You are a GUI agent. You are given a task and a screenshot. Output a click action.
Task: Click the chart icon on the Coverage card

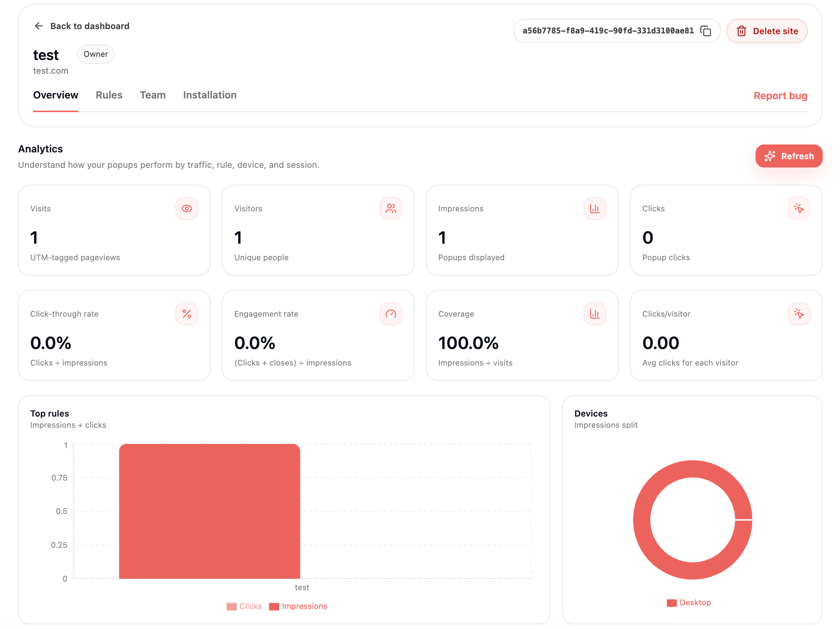pyautogui.click(x=595, y=314)
